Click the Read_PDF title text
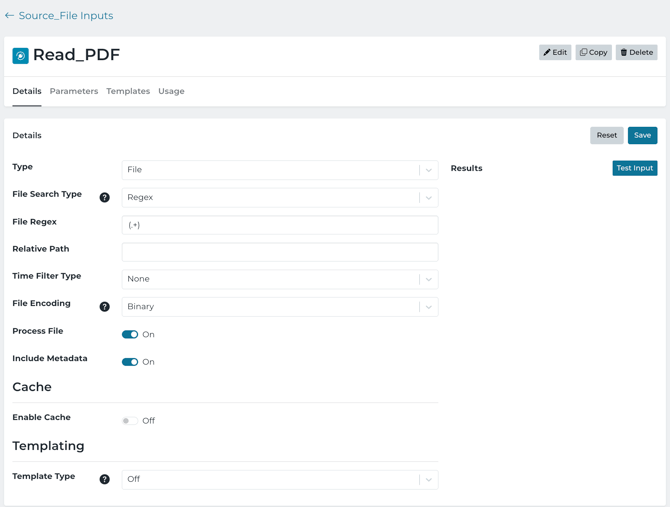670x507 pixels. (76, 55)
